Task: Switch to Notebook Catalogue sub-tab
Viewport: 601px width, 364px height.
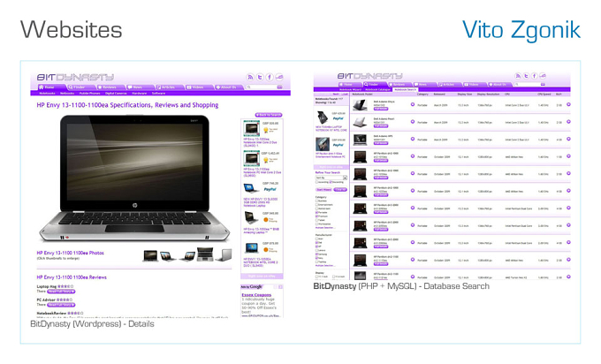Action: tap(377, 89)
